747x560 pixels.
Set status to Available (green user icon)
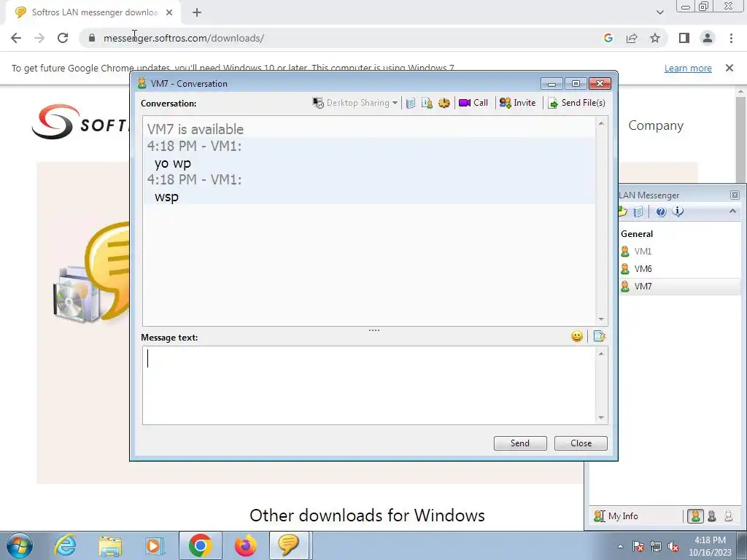coord(695,516)
